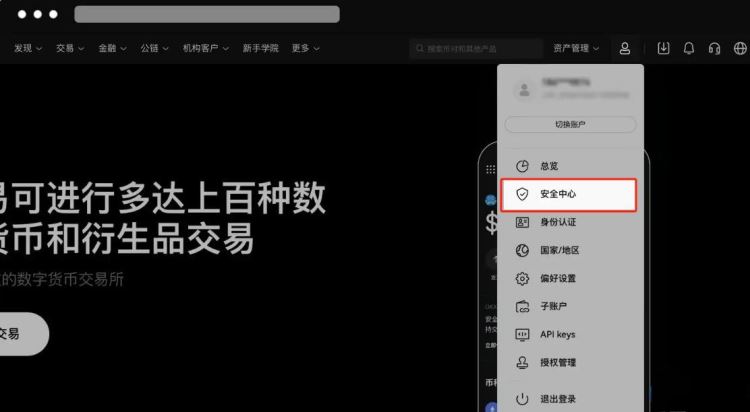Click the user profile icon in header
The height and width of the screenshot is (412, 750).
(625, 48)
